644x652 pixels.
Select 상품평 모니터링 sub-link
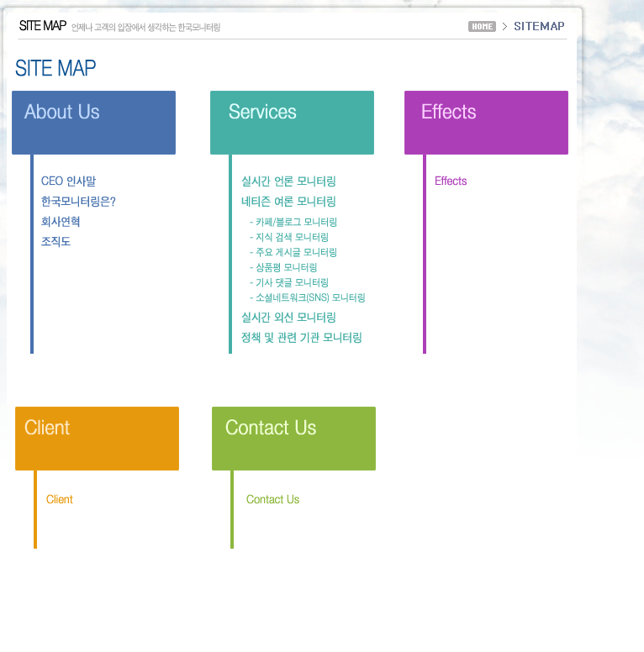pyautogui.click(x=283, y=267)
